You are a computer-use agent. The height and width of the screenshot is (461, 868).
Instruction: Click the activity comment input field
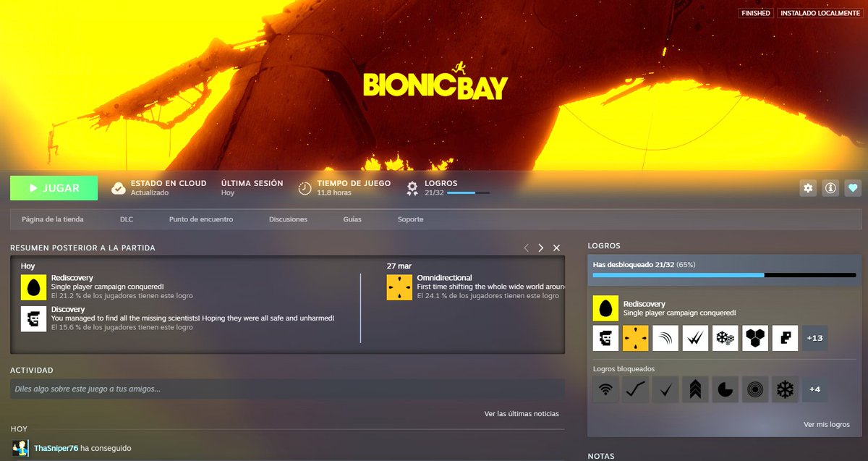287,389
